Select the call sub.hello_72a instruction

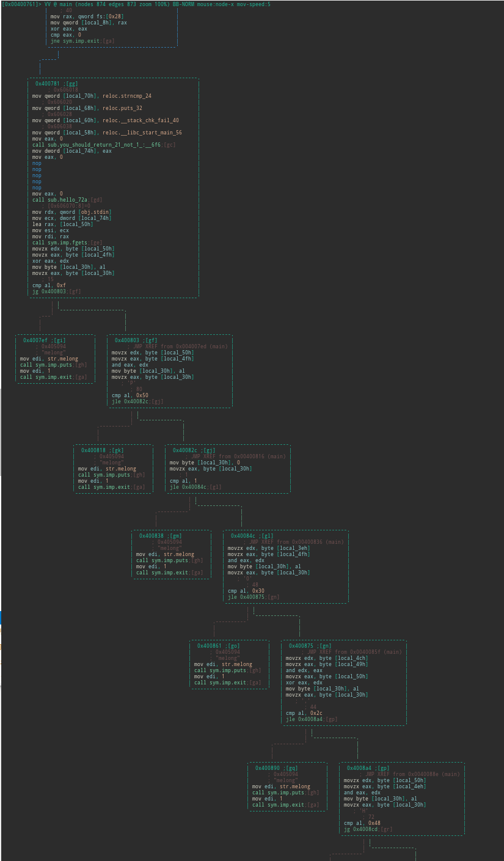[67, 200]
